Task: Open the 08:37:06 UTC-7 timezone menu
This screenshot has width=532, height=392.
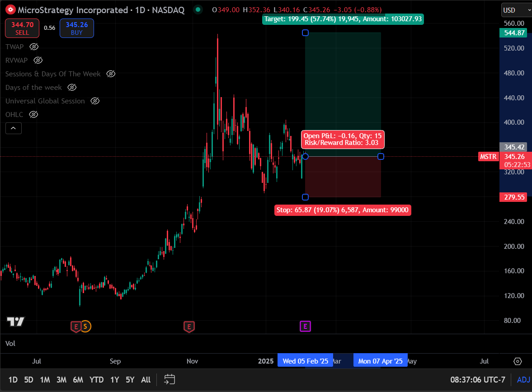Action: tap(477, 380)
